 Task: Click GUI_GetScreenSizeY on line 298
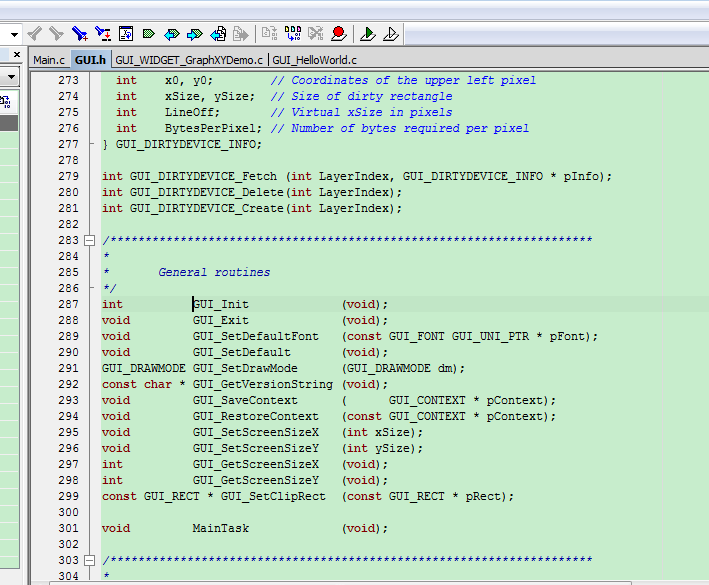point(255,481)
